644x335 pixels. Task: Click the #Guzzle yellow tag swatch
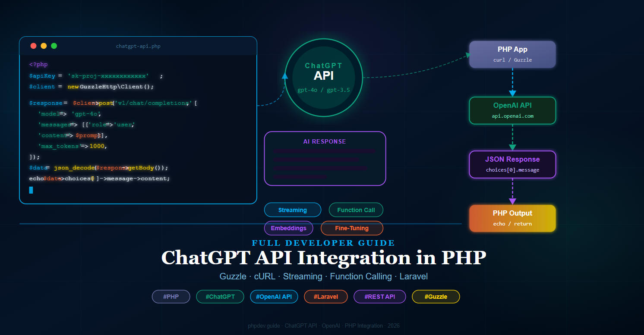(x=436, y=297)
